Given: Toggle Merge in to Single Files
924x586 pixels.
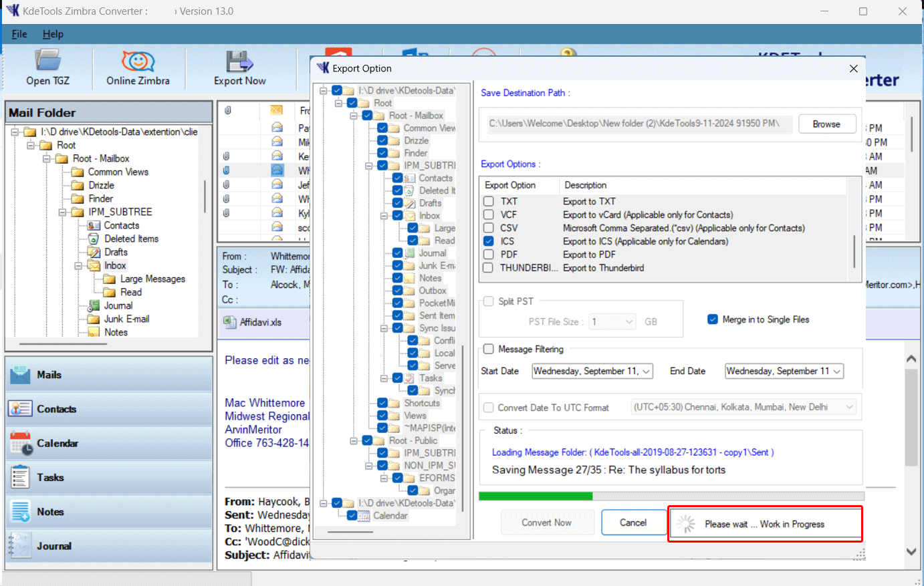Looking at the screenshot, I should [713, 319].
